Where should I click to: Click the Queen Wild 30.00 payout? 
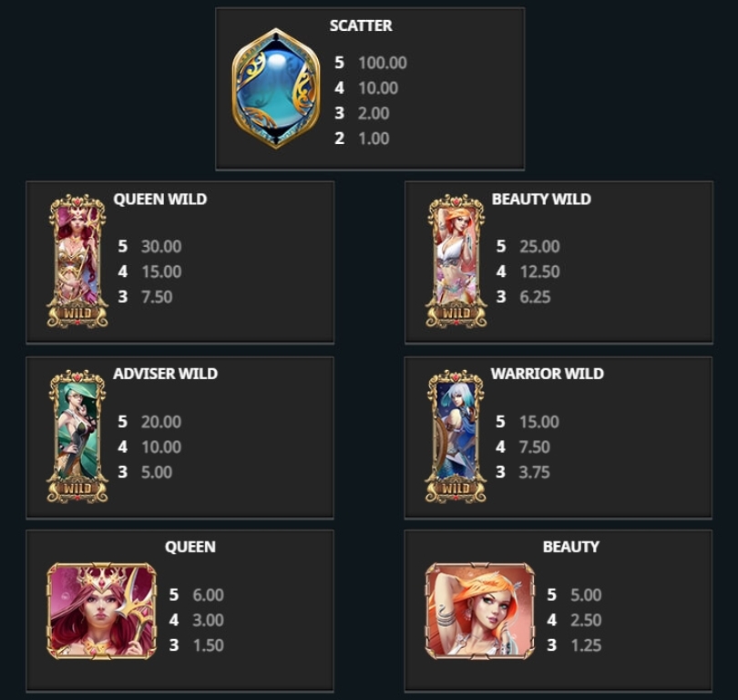[161, 246]
